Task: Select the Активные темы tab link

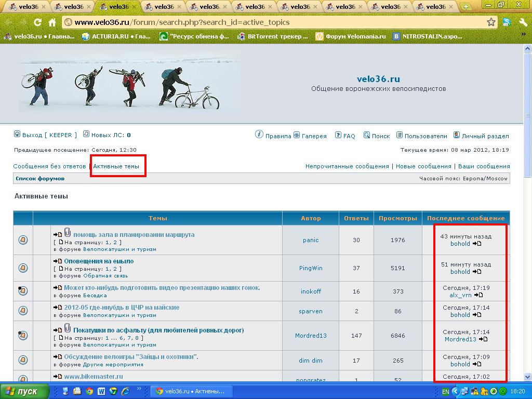Action: pos(116,166)
